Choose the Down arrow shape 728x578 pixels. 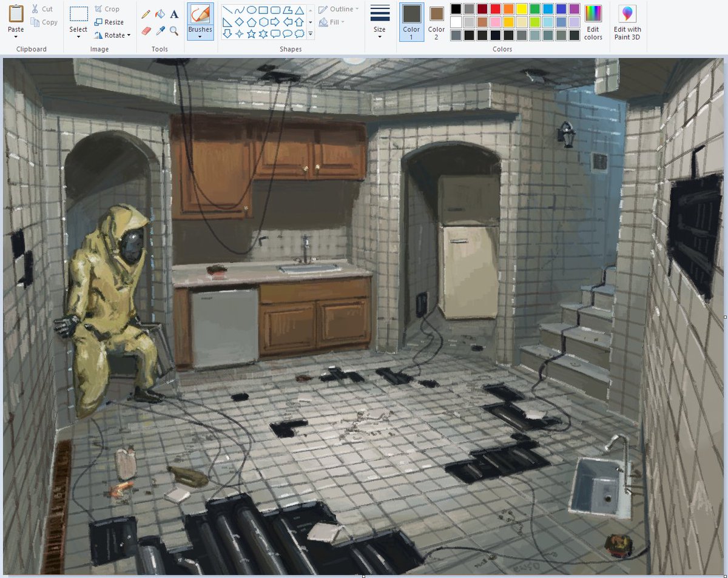point(227,33)
